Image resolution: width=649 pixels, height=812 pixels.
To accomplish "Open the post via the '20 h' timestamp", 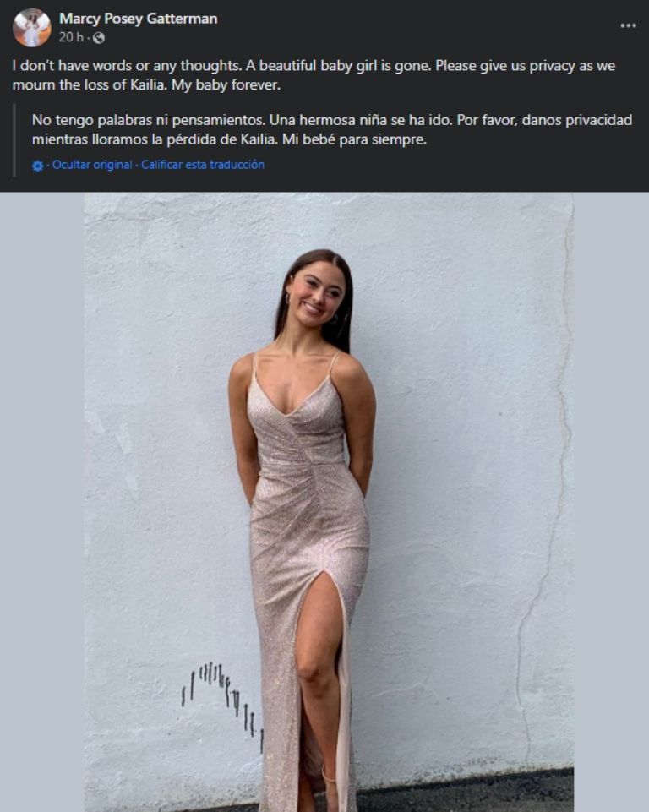I will (x=71, y=37).
